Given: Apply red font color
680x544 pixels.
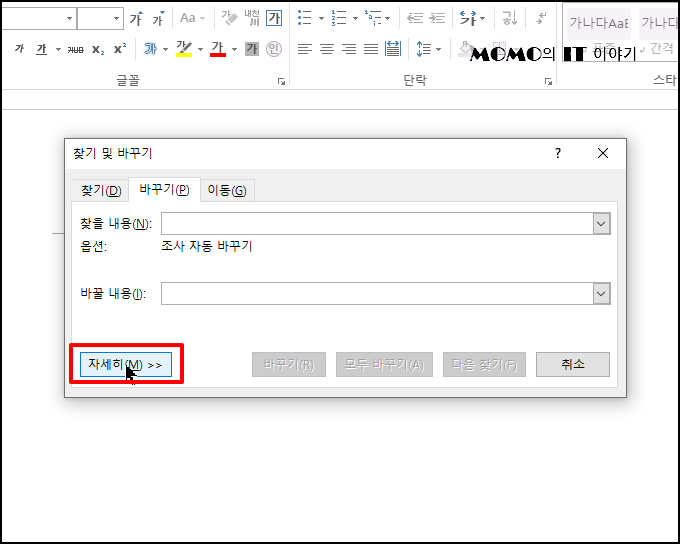Looking at the screenshot, I should pos(218,49).
